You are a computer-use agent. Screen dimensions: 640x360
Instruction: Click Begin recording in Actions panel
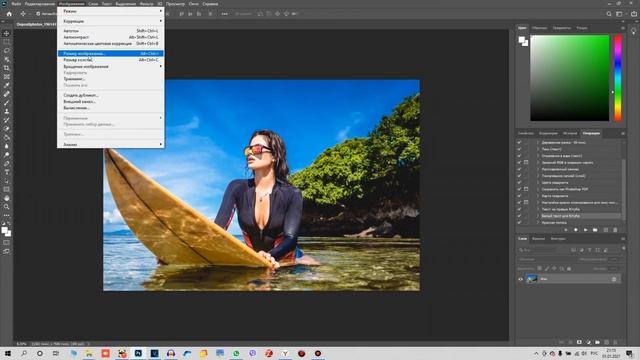click(x=576, y=230)
